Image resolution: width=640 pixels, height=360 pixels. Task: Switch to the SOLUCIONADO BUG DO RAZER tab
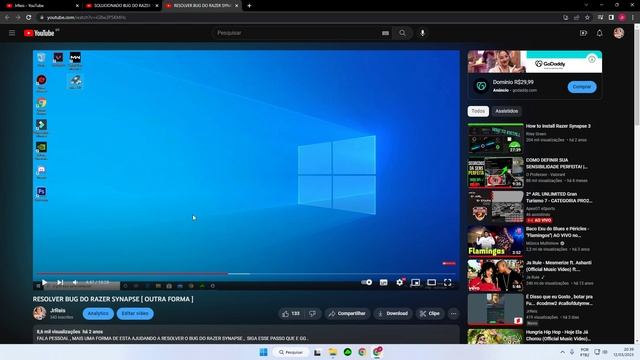pyautogui.click(x=122, y=6)
